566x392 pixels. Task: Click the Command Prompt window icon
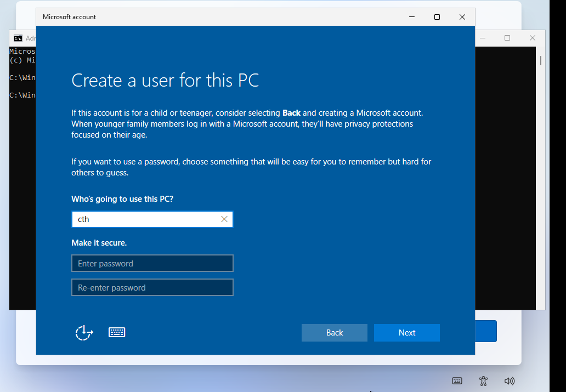[x=18, y=38]
